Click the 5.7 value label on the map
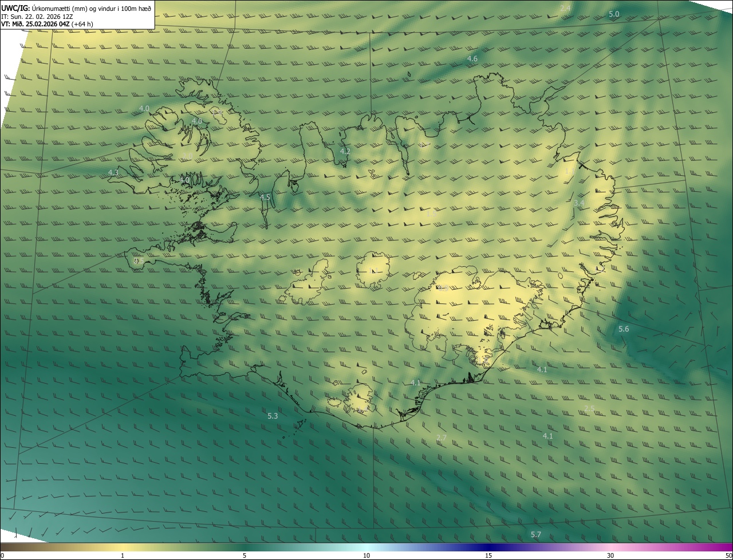733x560 pixels. pyautogui.click(x=536, y=534)
